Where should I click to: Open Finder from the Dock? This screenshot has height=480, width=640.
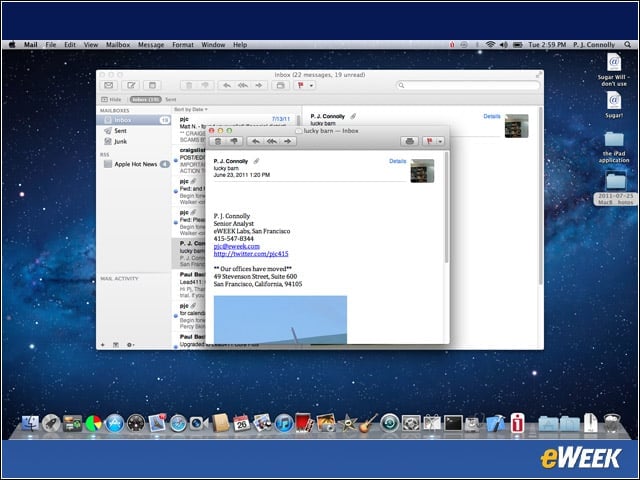click(x=30, y=424)
